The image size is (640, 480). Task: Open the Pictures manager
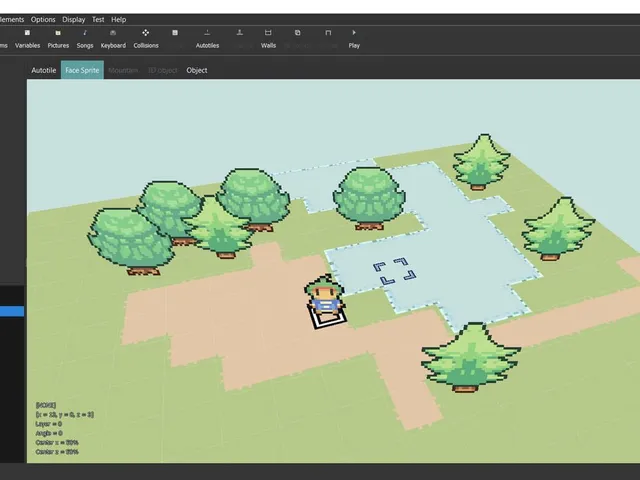pyautogui.click(x=58, y=39)
